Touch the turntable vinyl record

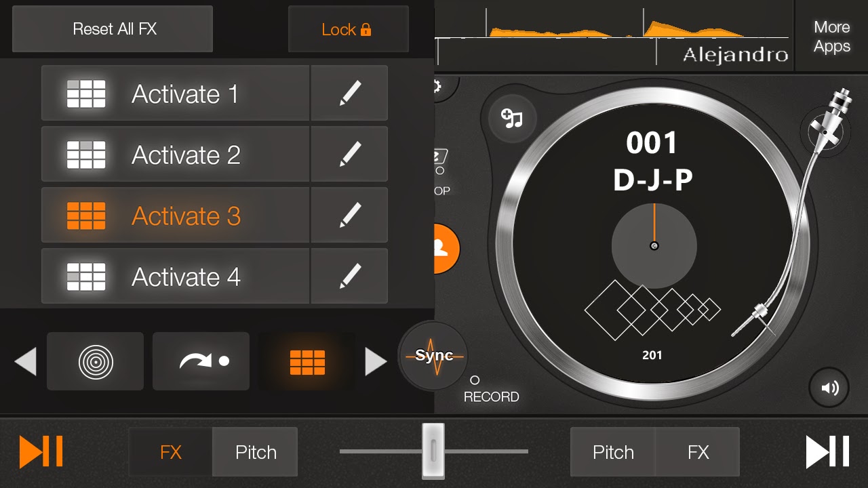point(654,245)
